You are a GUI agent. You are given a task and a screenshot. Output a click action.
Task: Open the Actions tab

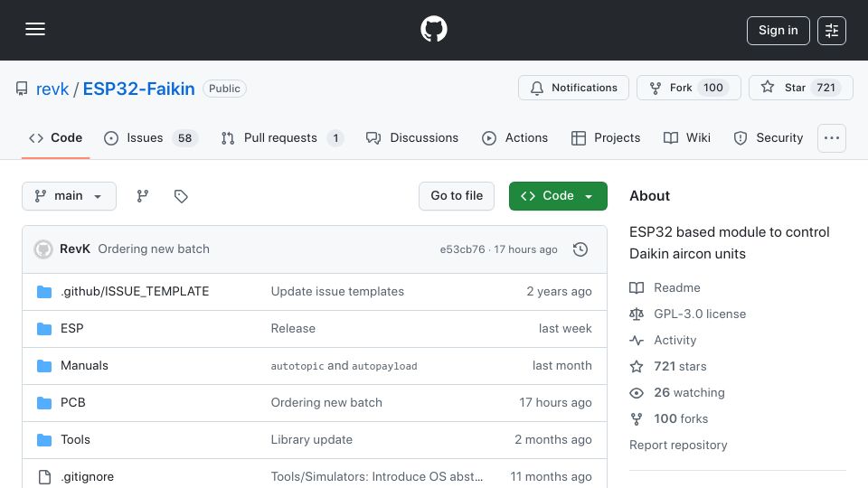tap(514, 137)
